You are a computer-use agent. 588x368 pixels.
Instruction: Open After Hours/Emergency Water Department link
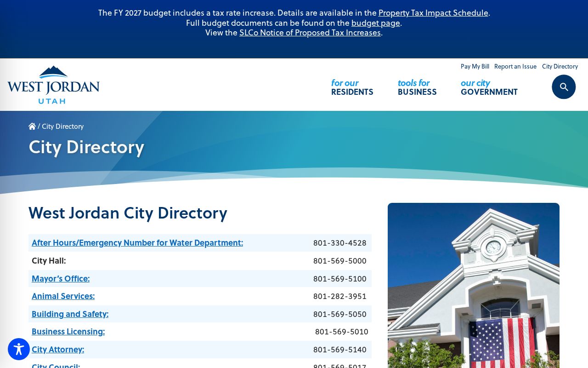(x=137, y=242)
